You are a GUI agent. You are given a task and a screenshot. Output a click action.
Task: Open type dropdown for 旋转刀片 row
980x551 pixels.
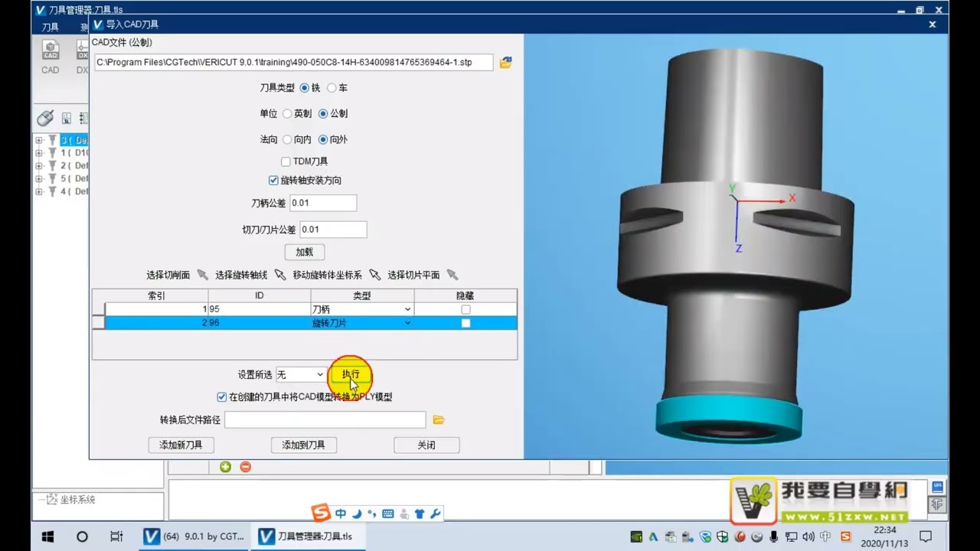coord(407,323)
